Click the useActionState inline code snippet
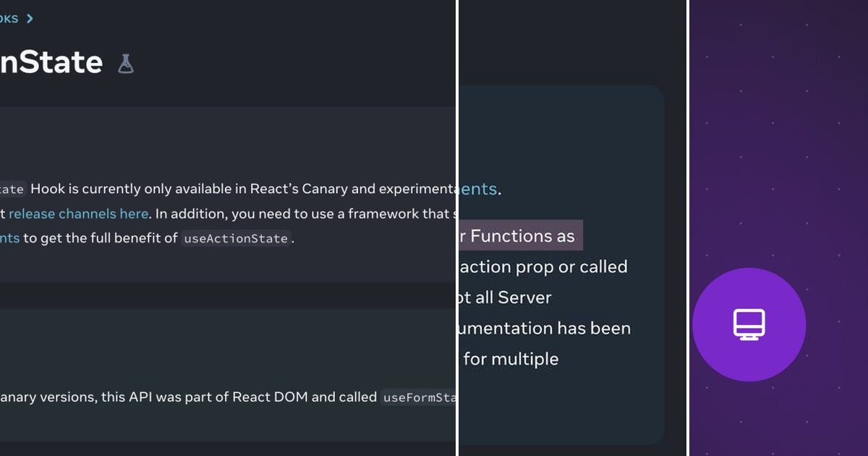The width and height of the screenshot is (868, 456). pyautogui.click(x=235, y=237)
